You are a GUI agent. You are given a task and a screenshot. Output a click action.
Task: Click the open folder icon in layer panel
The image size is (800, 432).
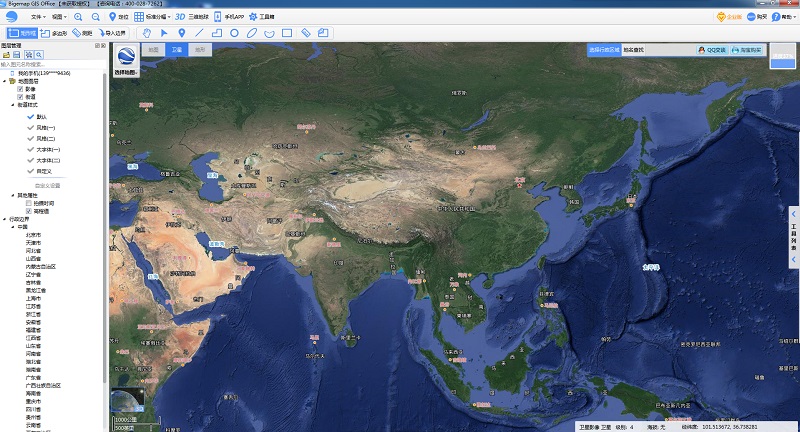(x=6, y=55)
